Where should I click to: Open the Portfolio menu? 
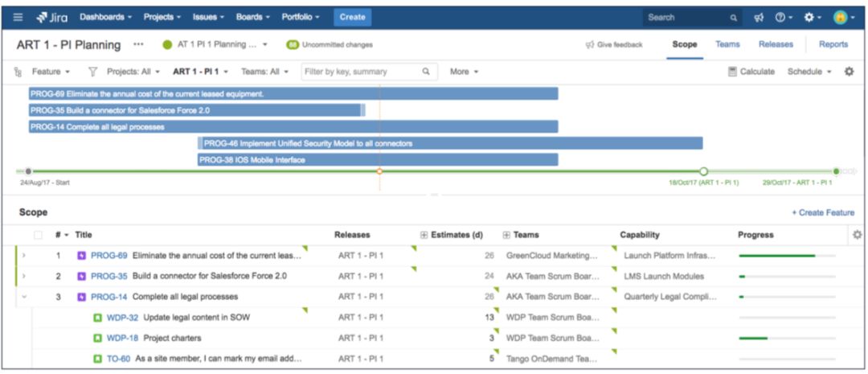(301, 17)
